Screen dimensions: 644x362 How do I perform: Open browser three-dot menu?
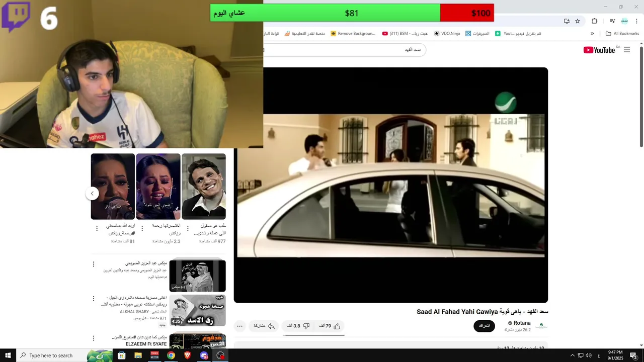[636, 21]
